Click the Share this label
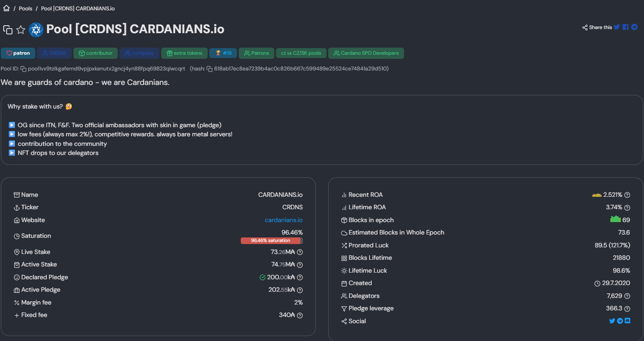The image size is (644, 341). pyautogui.click(x=600, y=27)
